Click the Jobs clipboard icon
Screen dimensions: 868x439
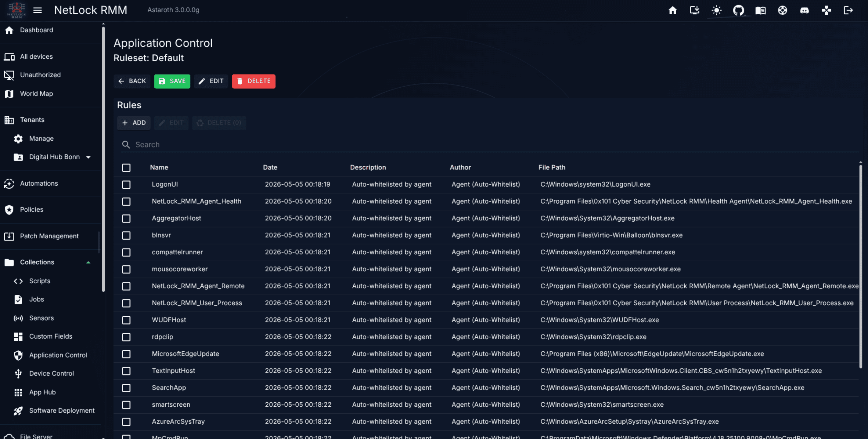click(18, 299)
